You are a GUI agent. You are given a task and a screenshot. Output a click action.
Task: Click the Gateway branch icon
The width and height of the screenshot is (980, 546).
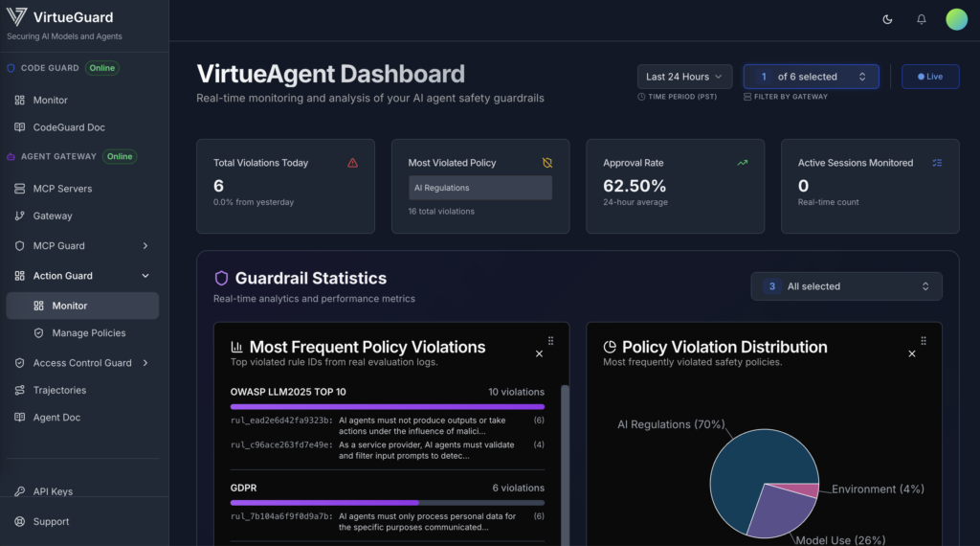(x=19, y=216)
